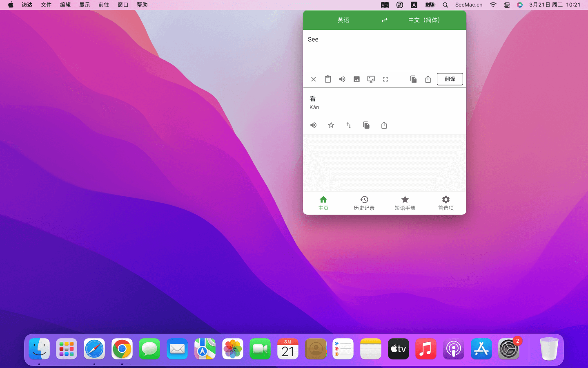Viewport: 588px width, 368px height.
Task: Star the translation to save to phrasebook
Action: point(331,125)
